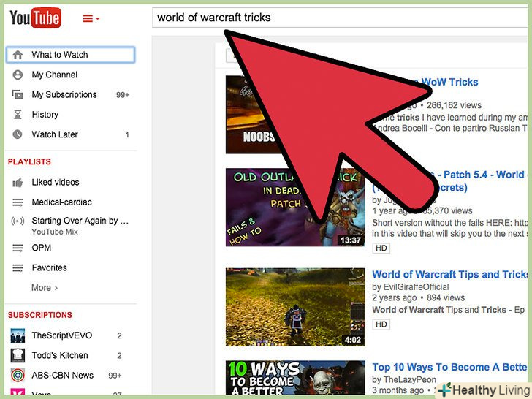The height and width of the screenshot is (399, 532).
Task: Open the WoW Tricks video title
Action: (449, 82)
